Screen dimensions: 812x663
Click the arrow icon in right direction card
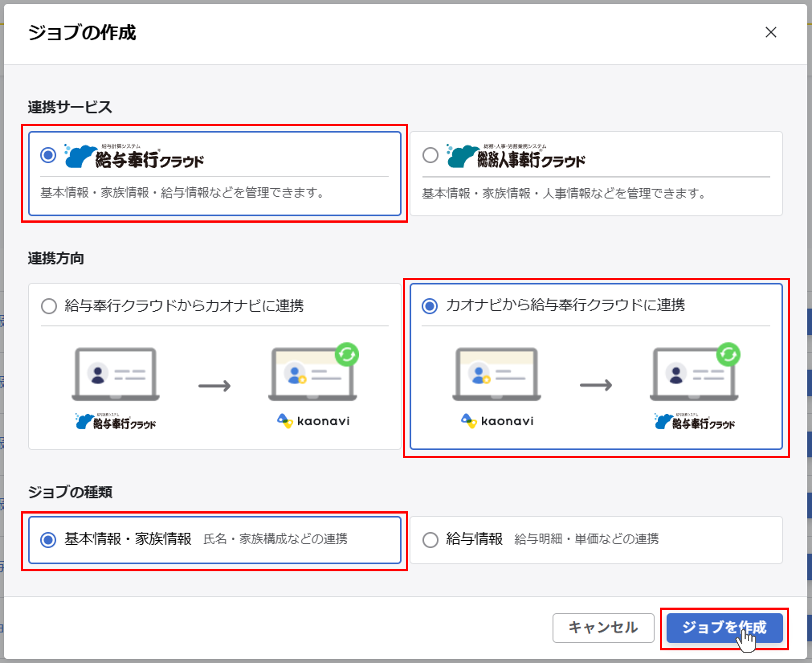point(596,385)
